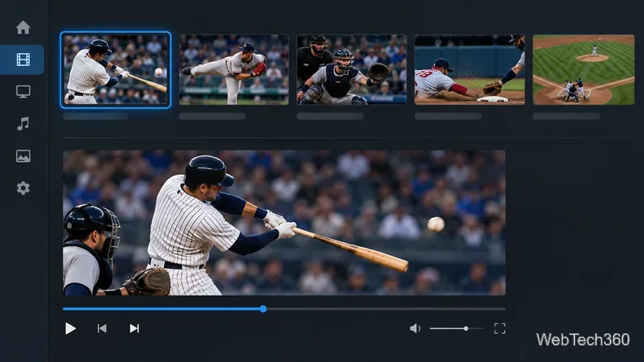This screenshot has width=644, height=362.
Task: Click the volume slider handle
Action: point(466,328)
